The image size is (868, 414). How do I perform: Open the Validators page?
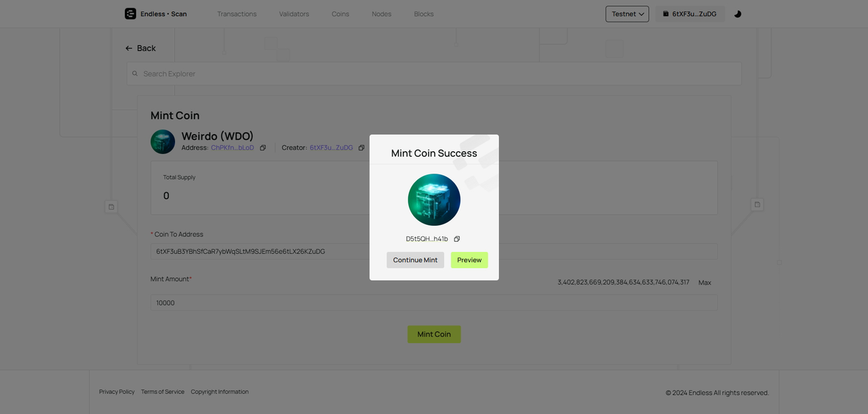(x=294, y=14)
